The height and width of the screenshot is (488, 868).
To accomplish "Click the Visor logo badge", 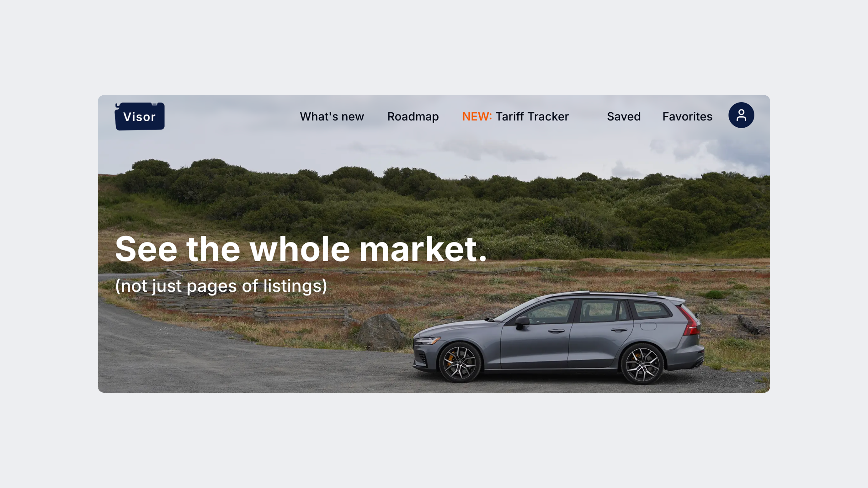I will tap(140, 116).
